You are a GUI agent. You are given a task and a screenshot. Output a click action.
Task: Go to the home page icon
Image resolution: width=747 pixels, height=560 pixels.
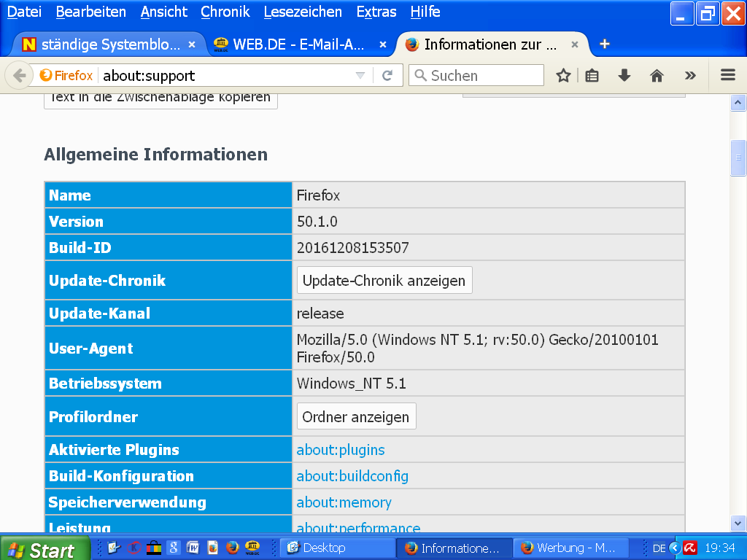657,75
